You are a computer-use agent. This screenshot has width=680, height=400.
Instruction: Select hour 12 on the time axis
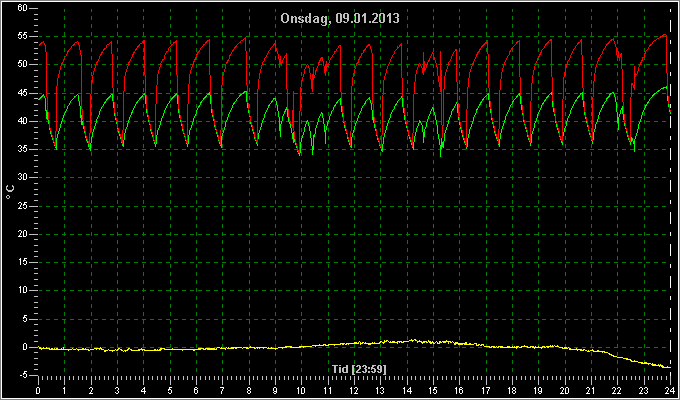coord(354,390)
